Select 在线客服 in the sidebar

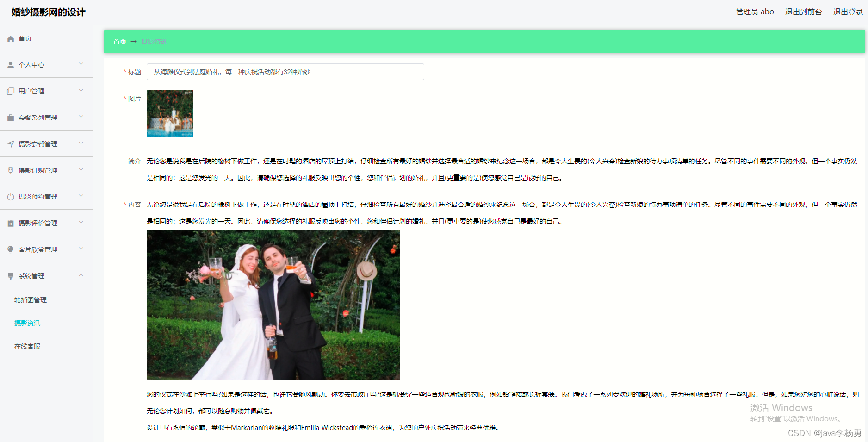(x=27, y=346)
